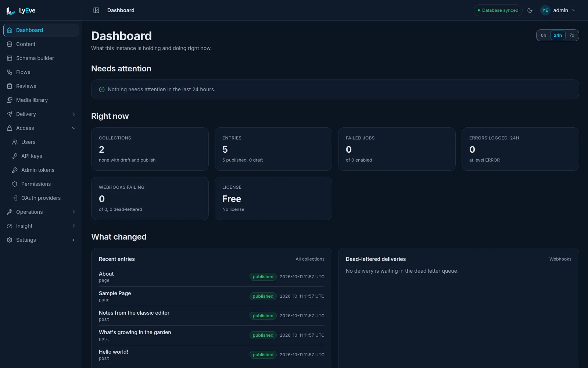The width and height of the screenshot is (588, 368).
Task: Click the License Free card
Action: [273, 198]
